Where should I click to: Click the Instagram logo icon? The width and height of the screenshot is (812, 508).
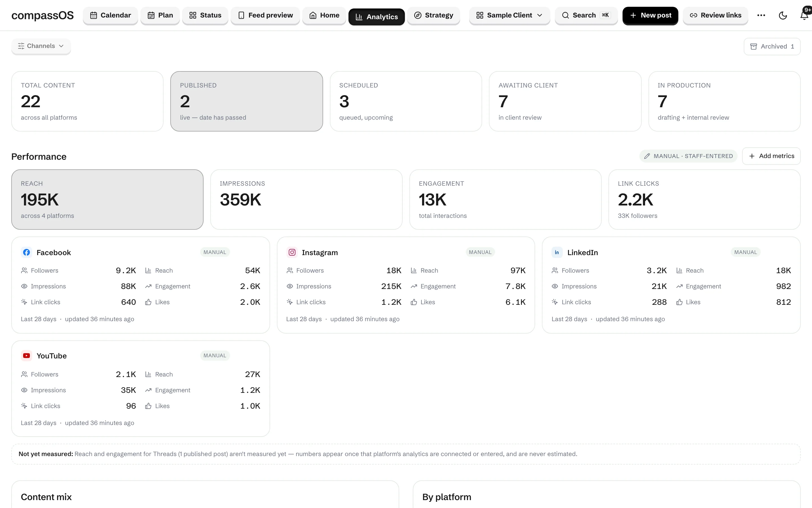point(292,252)
